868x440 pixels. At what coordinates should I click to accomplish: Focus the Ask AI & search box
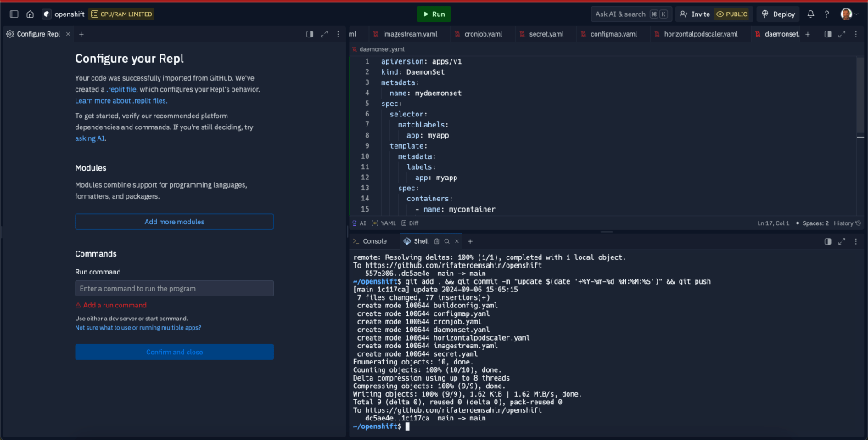tap(631, 14)
